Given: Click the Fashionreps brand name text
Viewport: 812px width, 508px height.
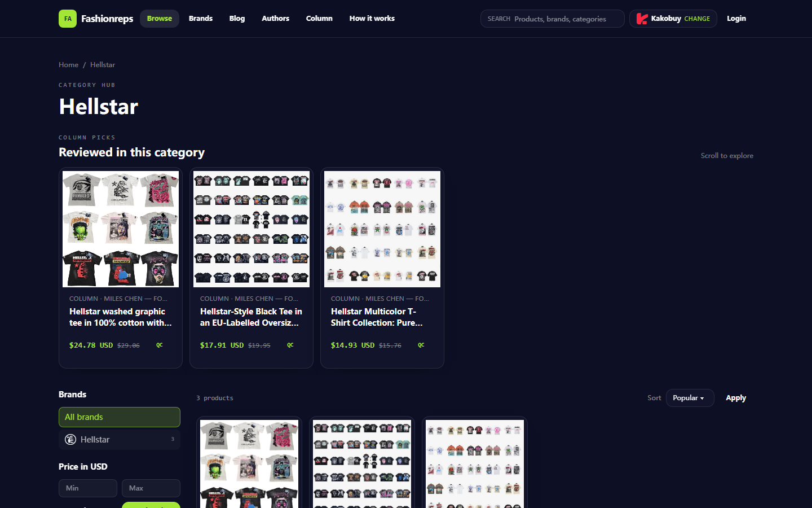Looking at the screenshot, I should (x=107, y=19).
